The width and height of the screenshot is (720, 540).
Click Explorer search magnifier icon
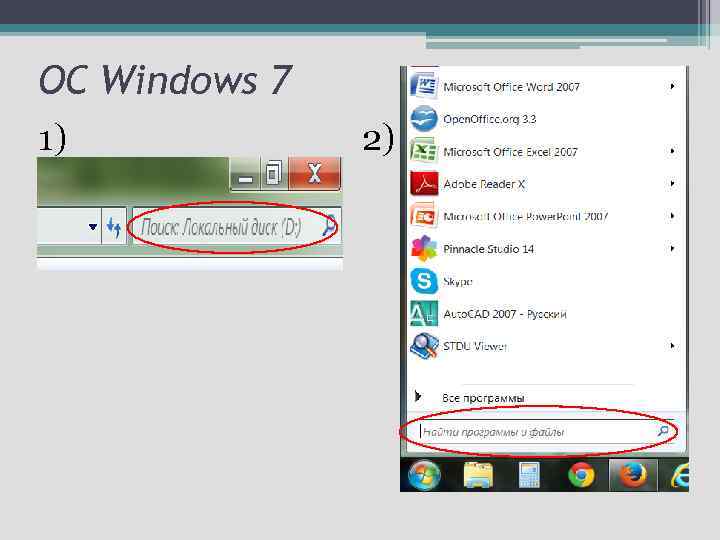[x=329, y=225]
